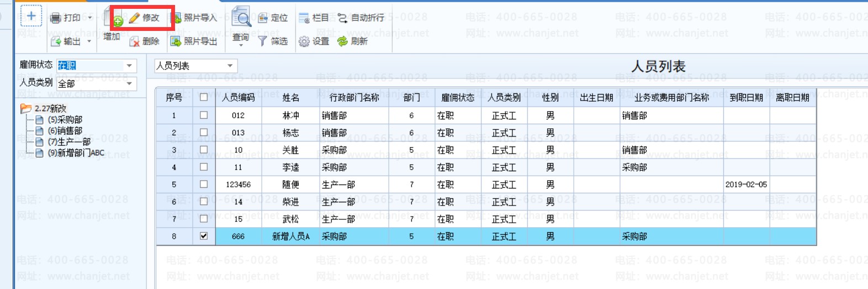The width and height of the screenshot is (868, 289).
Task: Click the 查询 magnifier query icon
Action: [x=241, y=17]
